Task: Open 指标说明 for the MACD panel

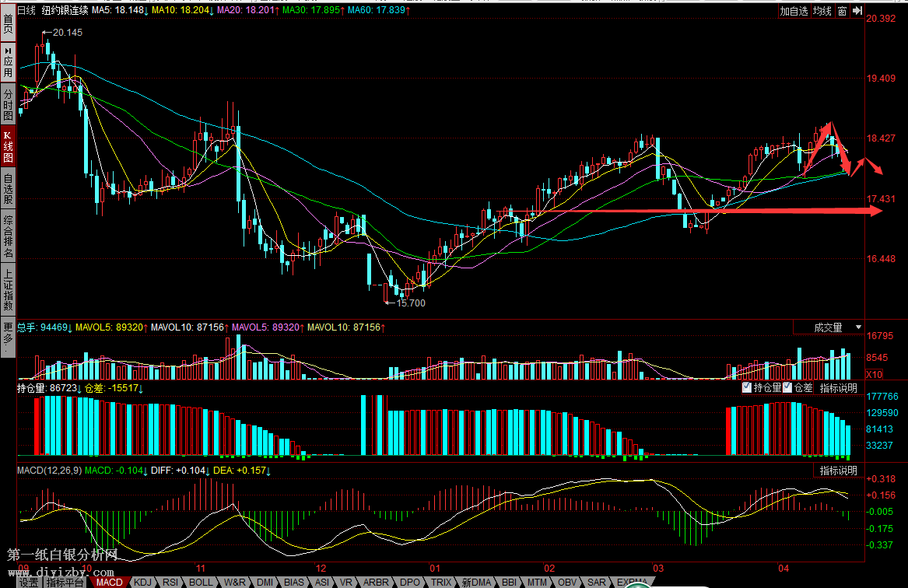Action: (838, 471)
